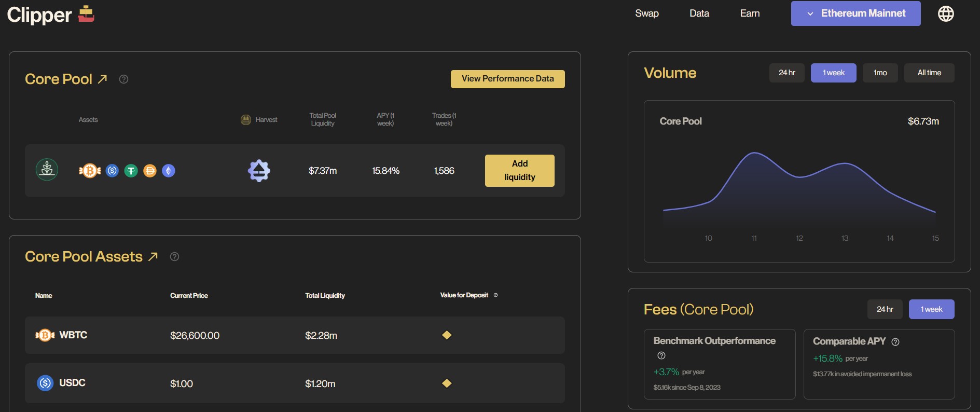Click WBTC total liquidity $2.28m
The width and height of the screenshot is (980, 412).
(x=321, y=336)
